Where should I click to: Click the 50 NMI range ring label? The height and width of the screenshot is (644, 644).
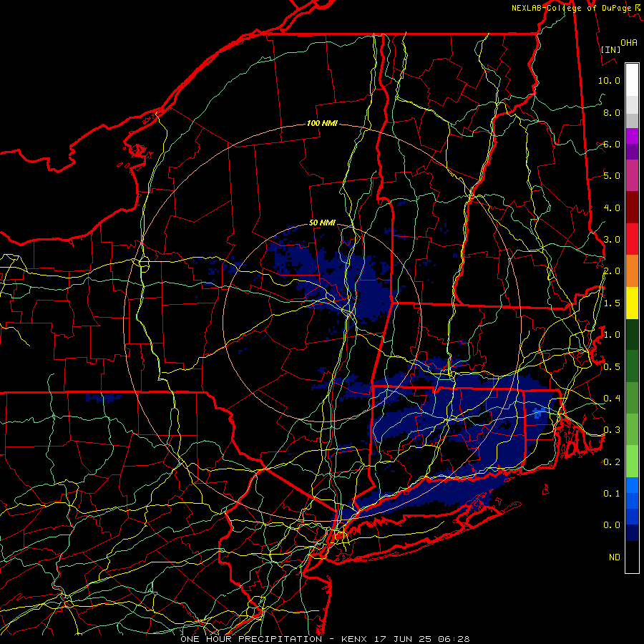point(322,223)
